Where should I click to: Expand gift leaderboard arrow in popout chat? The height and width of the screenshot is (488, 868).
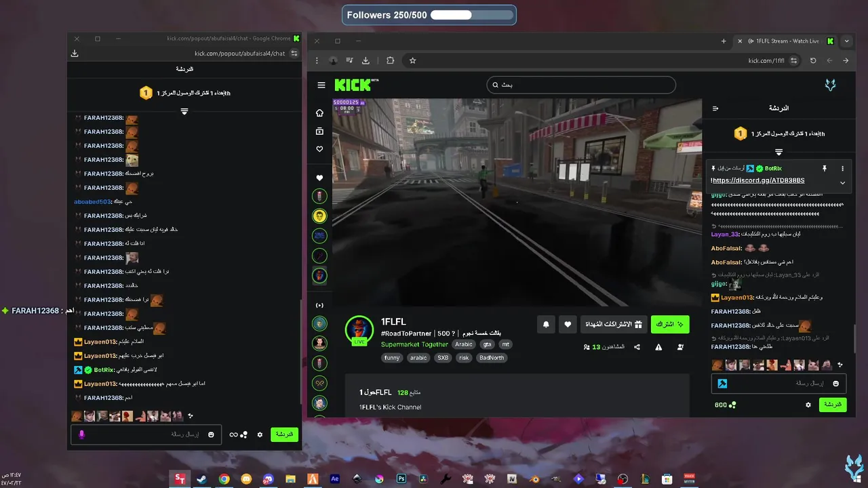click(184, 111)
